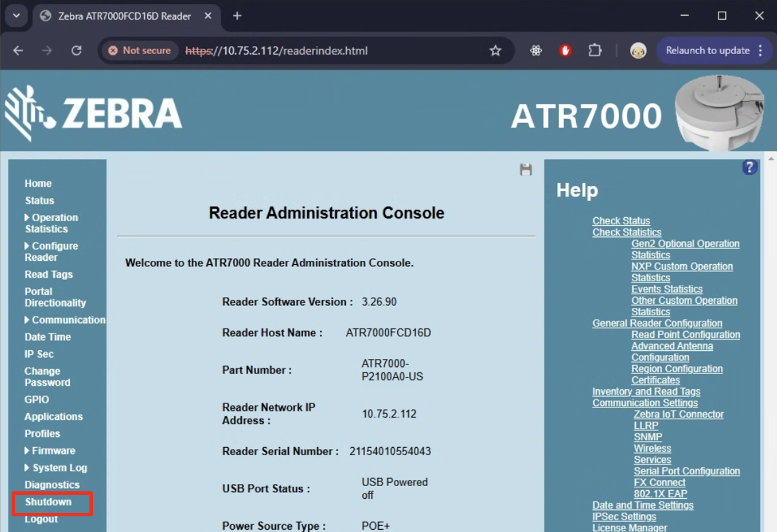Image resolution: width=777 pixels, height=532 pixels.
Task: Open the Chrome three-dot menu
Action: coord(760,51)
